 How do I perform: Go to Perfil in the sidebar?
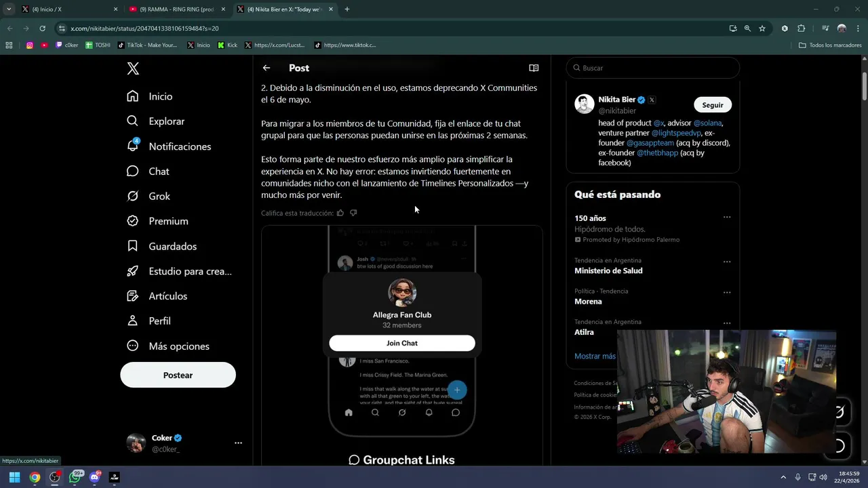click(149, 321)
